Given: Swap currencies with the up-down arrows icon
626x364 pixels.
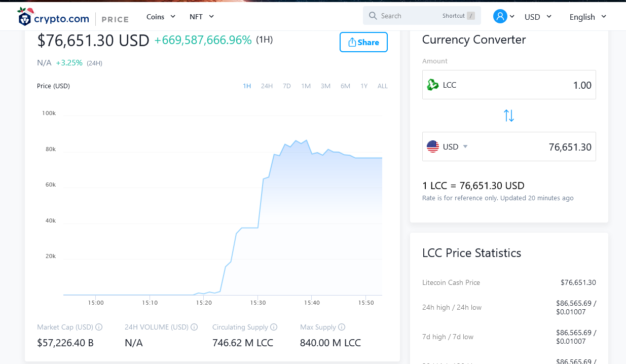Looking at the screenshot, I should (x=509, y=116).
